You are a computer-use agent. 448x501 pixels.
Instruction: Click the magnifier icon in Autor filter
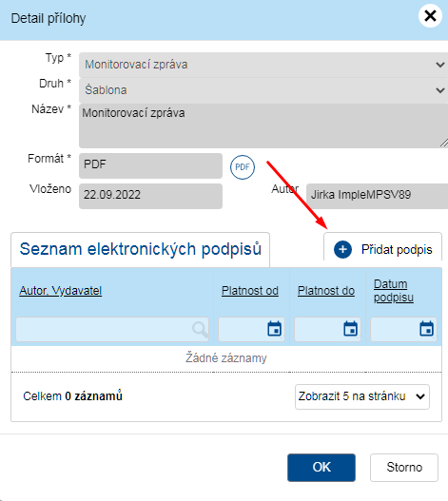(x=200, y=330)
